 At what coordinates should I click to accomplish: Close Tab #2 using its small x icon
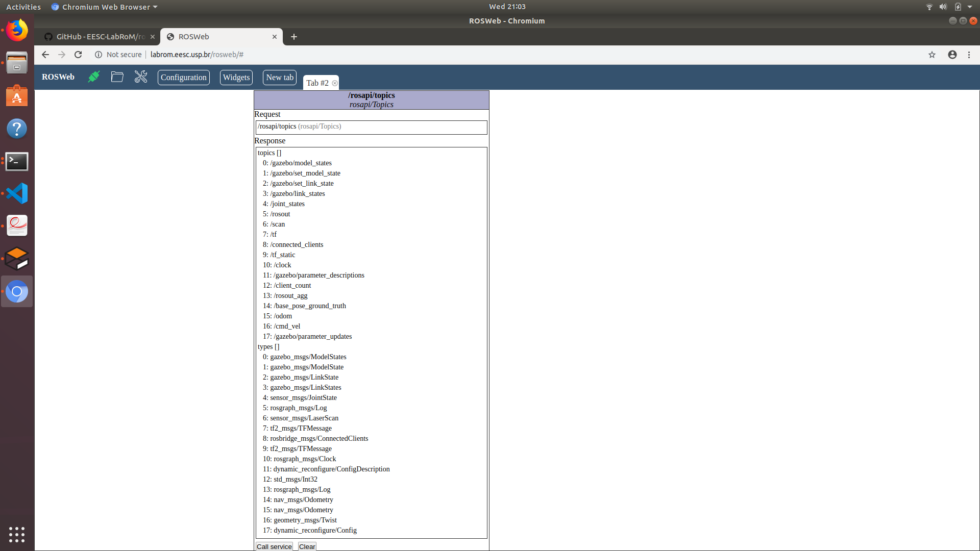click(335, 83)
